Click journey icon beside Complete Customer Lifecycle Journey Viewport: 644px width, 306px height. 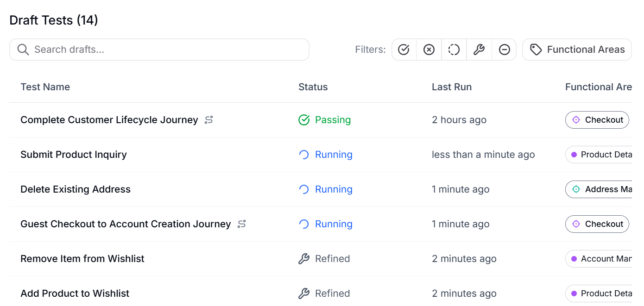(x=209, y=120)
